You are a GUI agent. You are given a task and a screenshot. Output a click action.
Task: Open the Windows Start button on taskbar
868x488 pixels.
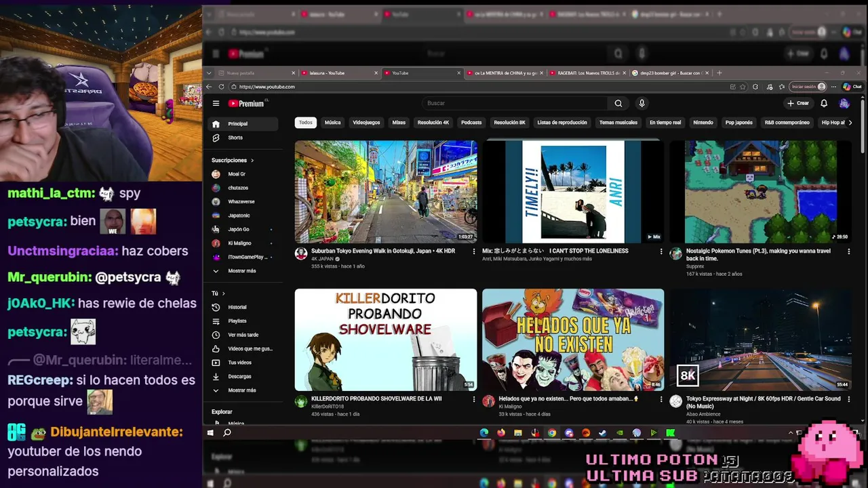click(x=210, y=432)
